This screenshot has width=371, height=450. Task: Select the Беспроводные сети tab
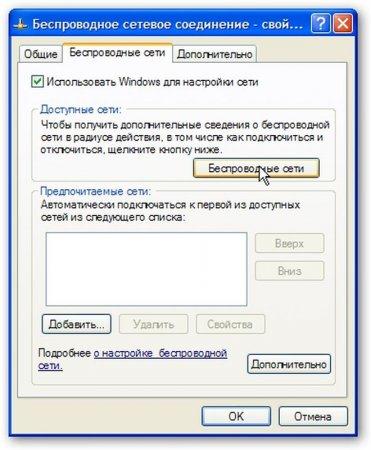point(117,53)
